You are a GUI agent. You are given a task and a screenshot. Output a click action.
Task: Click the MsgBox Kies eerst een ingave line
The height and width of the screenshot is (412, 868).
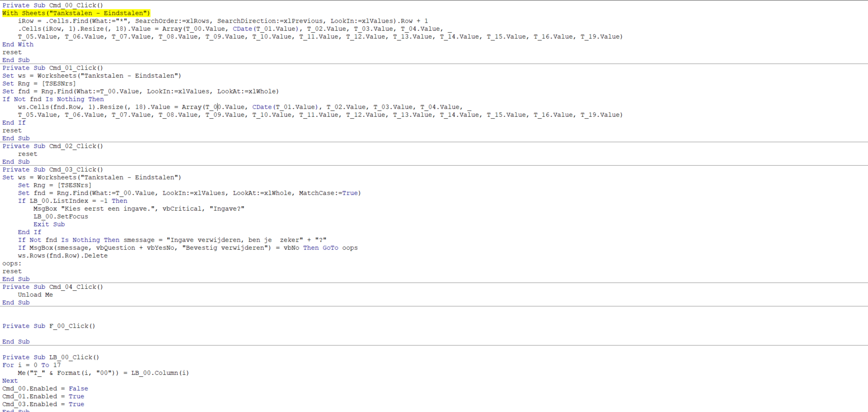coord(139,209)
